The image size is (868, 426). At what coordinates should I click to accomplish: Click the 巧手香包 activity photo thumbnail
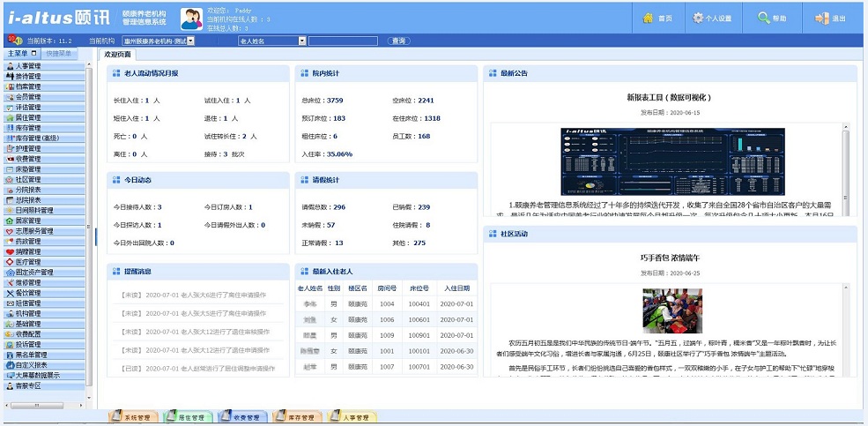(x=671, y=310)
